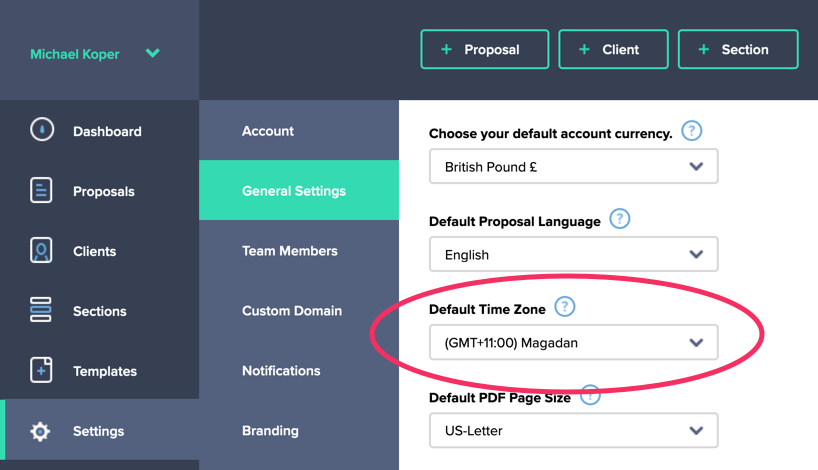Expand the Magadan time zone dropdown
818x470 pixels.
click(573, 342)
